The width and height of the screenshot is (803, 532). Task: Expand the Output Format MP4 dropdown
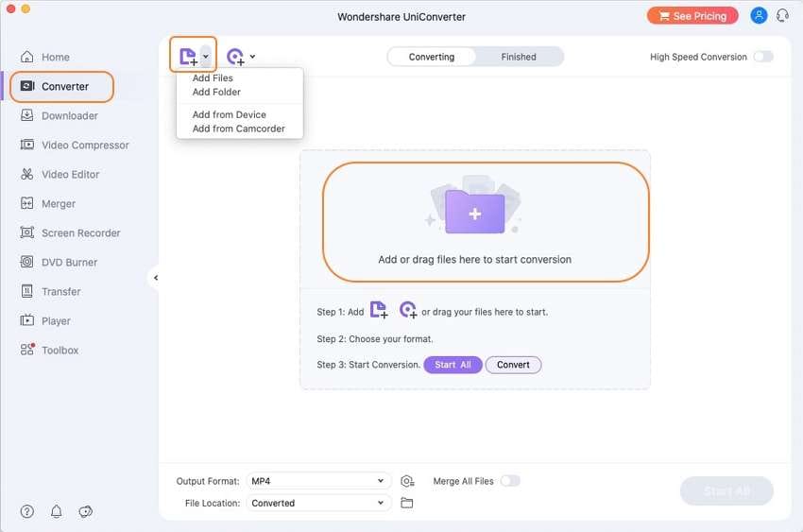pyautogui.click(x=318, y=481)
